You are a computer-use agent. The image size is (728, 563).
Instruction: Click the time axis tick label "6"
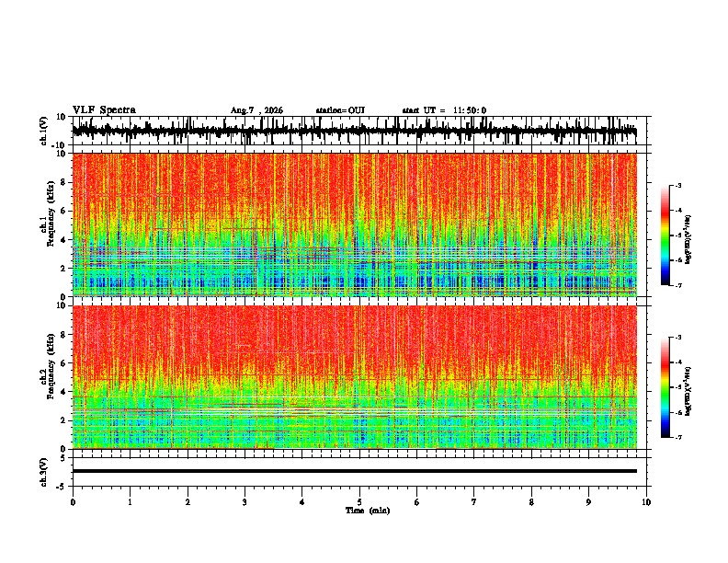point(417,502)
